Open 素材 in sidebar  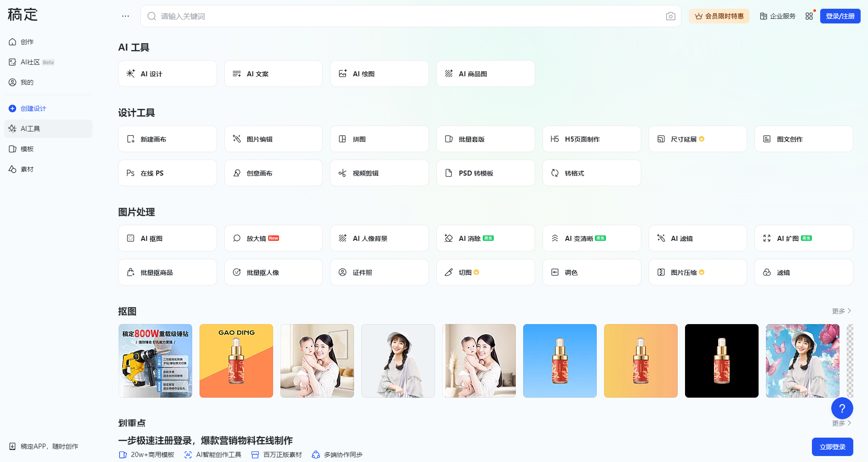point(48,169)
